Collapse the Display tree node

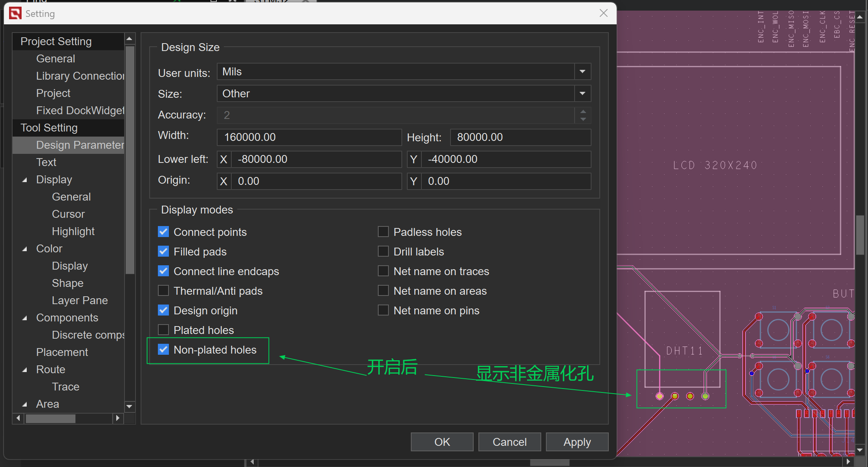(x=25, y=180)
